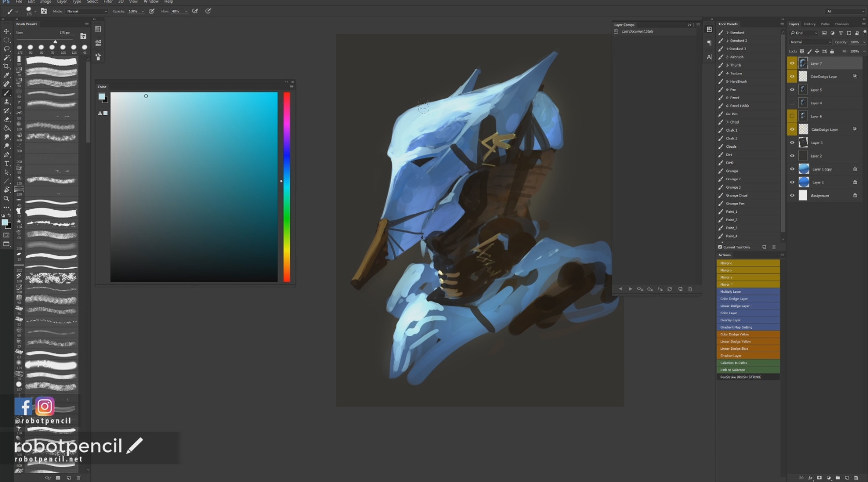Toggle visibility of Layer 7

792,64
